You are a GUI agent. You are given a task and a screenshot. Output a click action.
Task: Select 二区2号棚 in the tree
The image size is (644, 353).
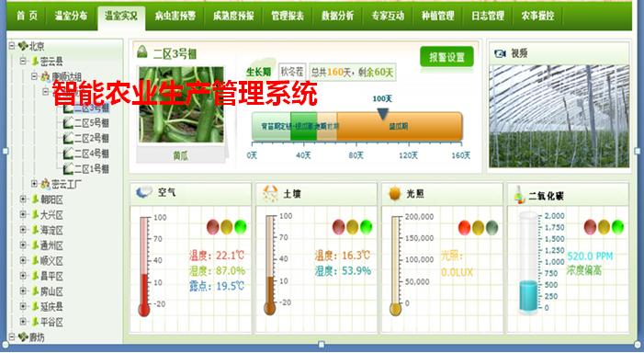[x=92, y=138]
